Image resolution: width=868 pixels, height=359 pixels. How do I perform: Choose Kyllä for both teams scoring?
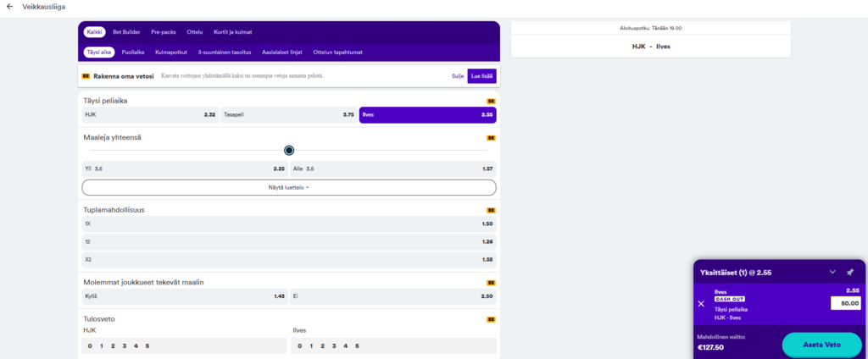[x=184, y=296]
